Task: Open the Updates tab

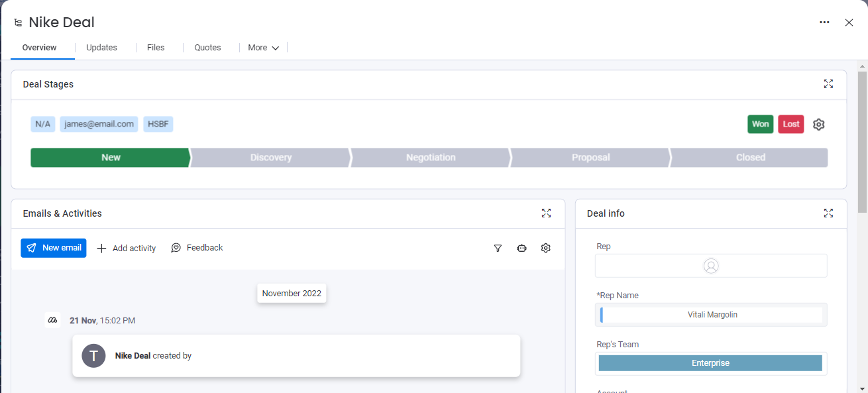Action: 102,48
